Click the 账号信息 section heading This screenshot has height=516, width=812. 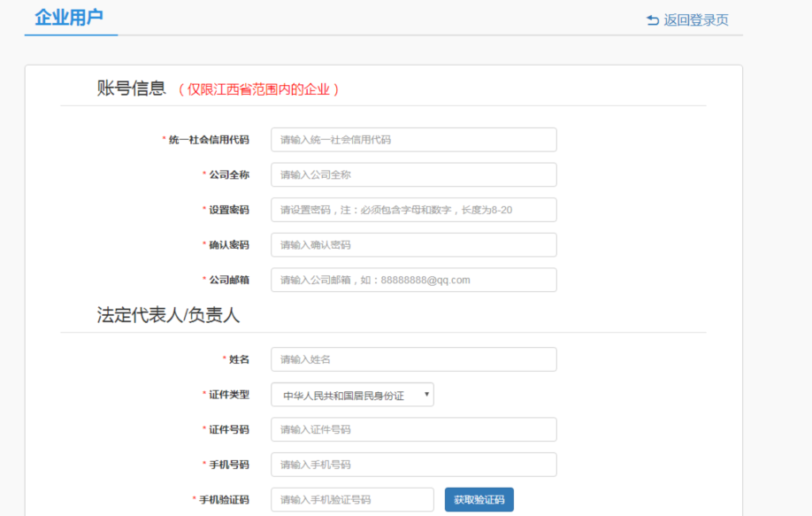click(131, 89)
